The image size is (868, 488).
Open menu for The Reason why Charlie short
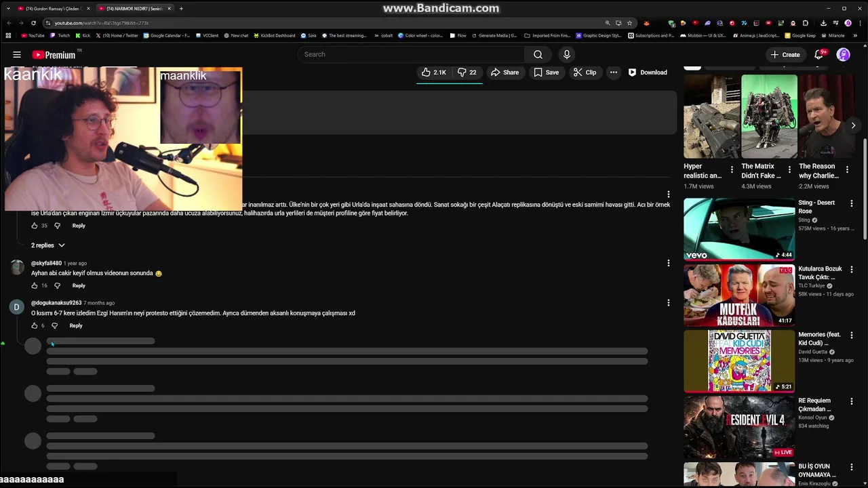point(847,169)
